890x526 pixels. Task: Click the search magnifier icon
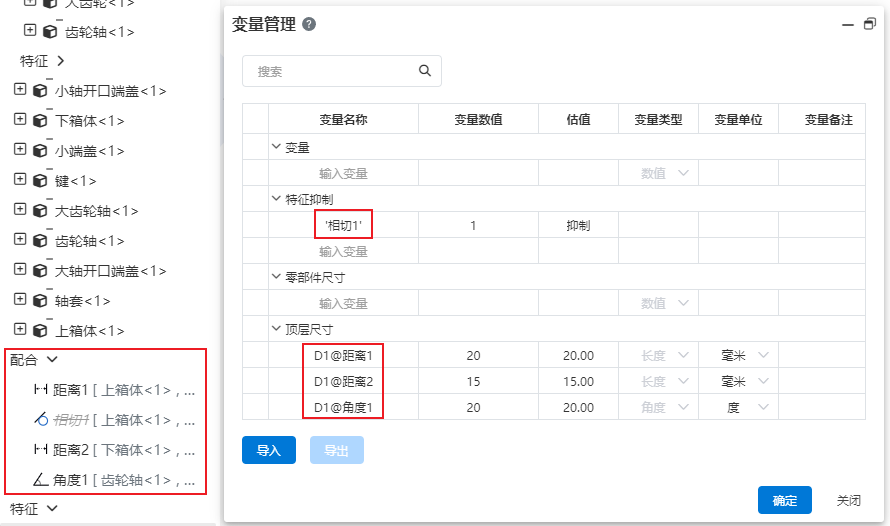[x=425, y=71]
